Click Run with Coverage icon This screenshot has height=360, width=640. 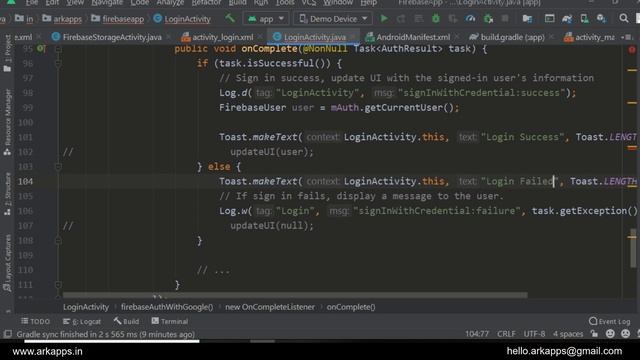(x=453, y=19)
